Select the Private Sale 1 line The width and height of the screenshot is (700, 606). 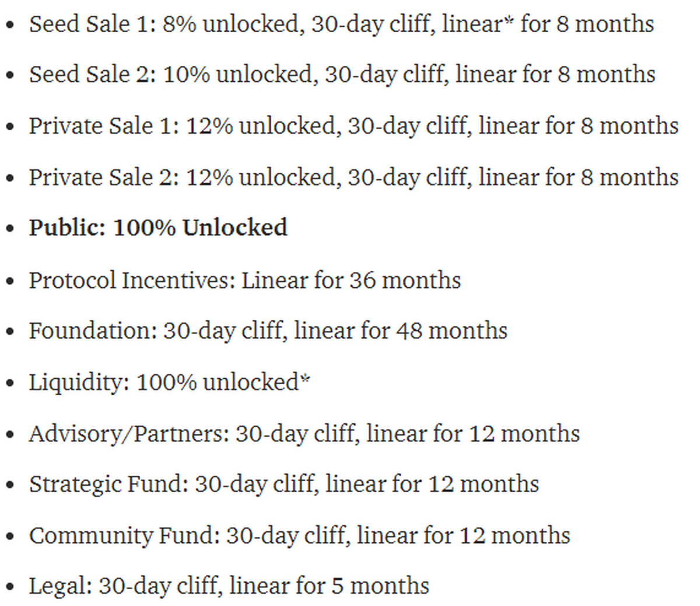point(353,126)
